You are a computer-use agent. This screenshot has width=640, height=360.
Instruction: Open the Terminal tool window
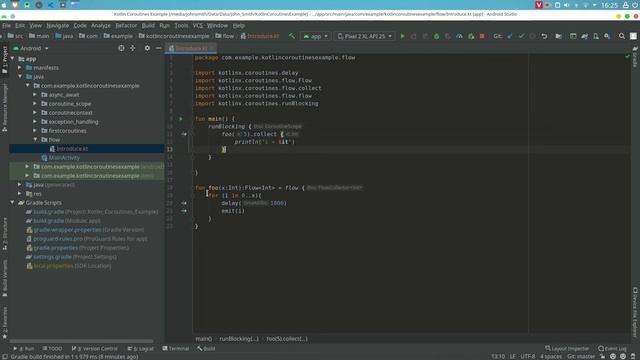176,349
